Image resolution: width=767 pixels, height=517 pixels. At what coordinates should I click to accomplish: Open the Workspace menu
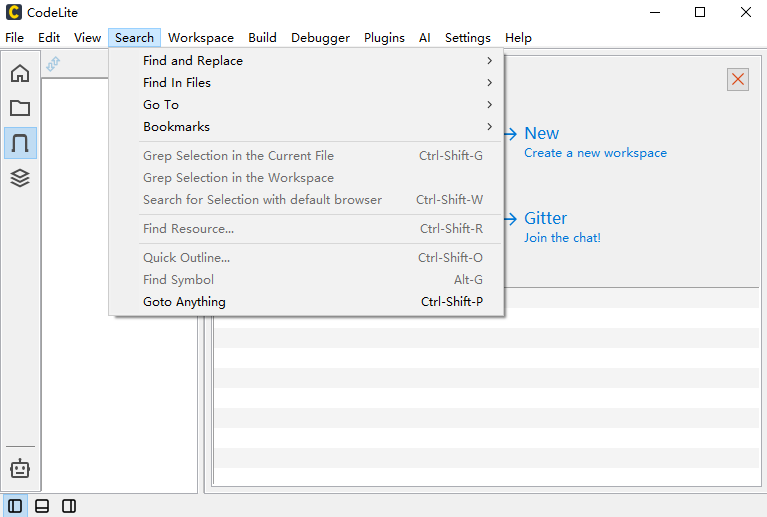(x=201, y=38)
